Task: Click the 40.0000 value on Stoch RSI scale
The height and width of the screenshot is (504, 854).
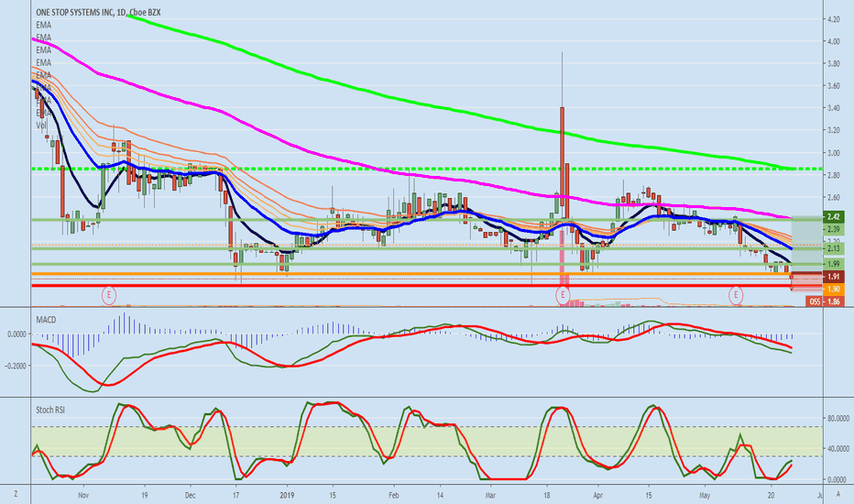Action: (x=838, y=449)
